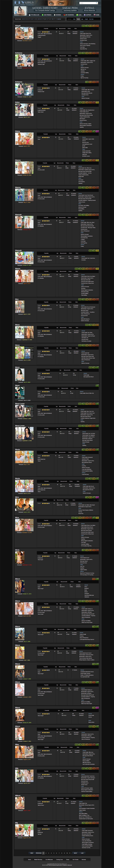The height and width of the screenshot is (868, 114).
Task: Open the Model Directory tab
Action: (x=45, y=9)
